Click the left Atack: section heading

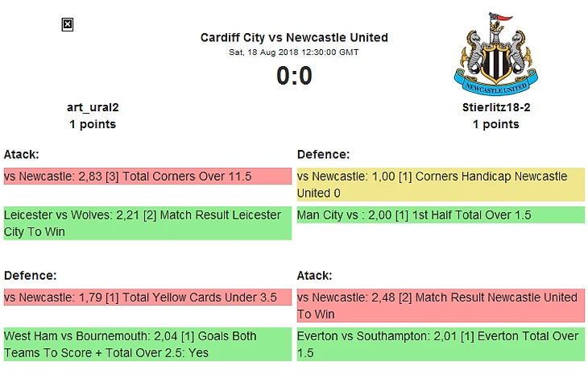(x=22, y=154)
